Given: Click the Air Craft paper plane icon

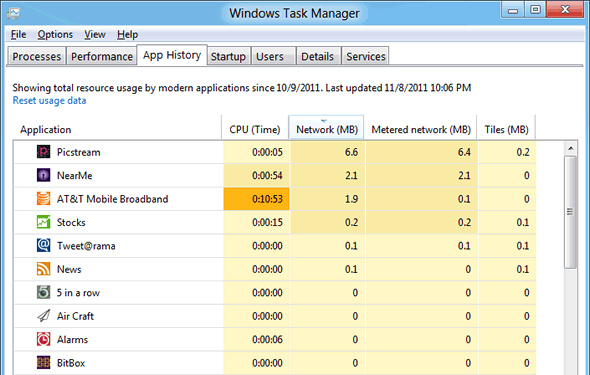Looking at the screenshot, I should pyautogui.click(x=43, y=316).
